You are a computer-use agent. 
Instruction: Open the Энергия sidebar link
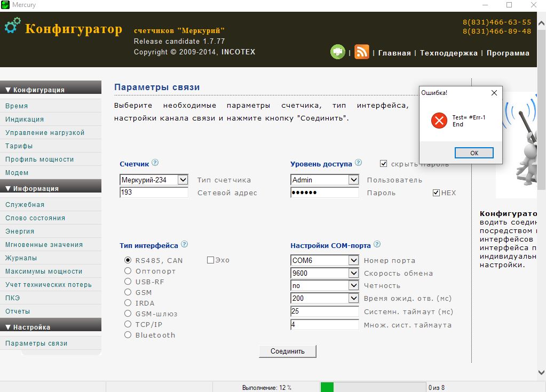coord(51,231)
